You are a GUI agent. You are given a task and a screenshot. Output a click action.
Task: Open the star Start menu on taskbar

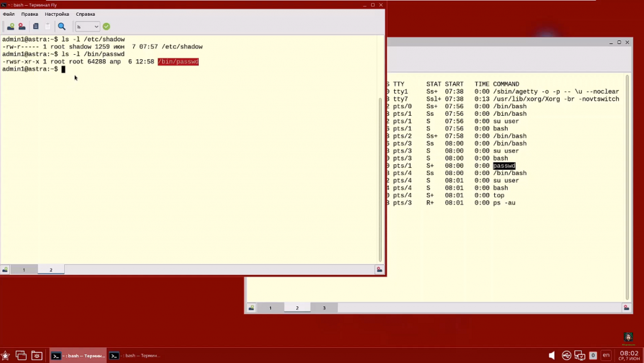coord(5,355)
